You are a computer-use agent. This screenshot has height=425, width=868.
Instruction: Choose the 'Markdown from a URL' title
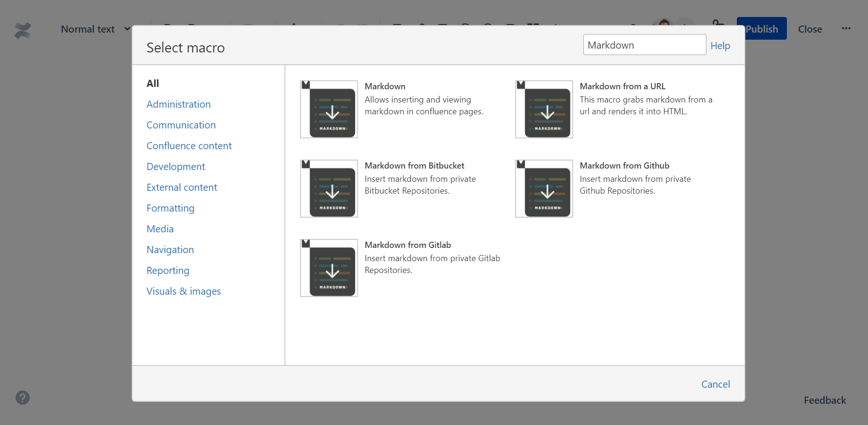[x=622, y=86]
